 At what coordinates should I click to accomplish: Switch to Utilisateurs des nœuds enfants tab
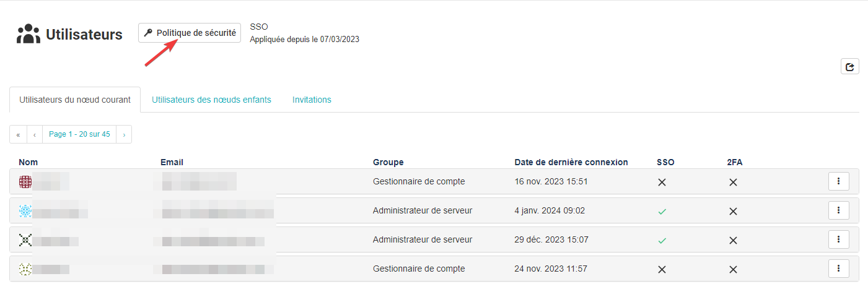coord(211,100)
